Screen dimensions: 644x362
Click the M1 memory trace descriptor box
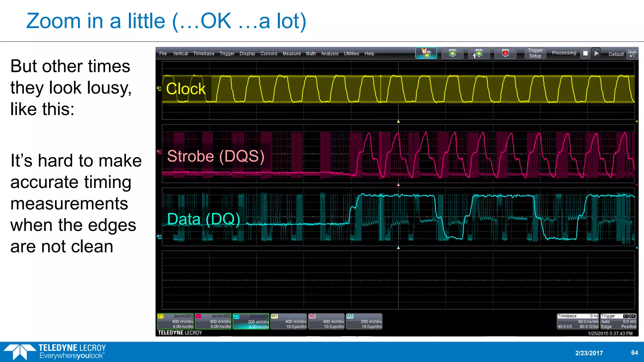289,321
